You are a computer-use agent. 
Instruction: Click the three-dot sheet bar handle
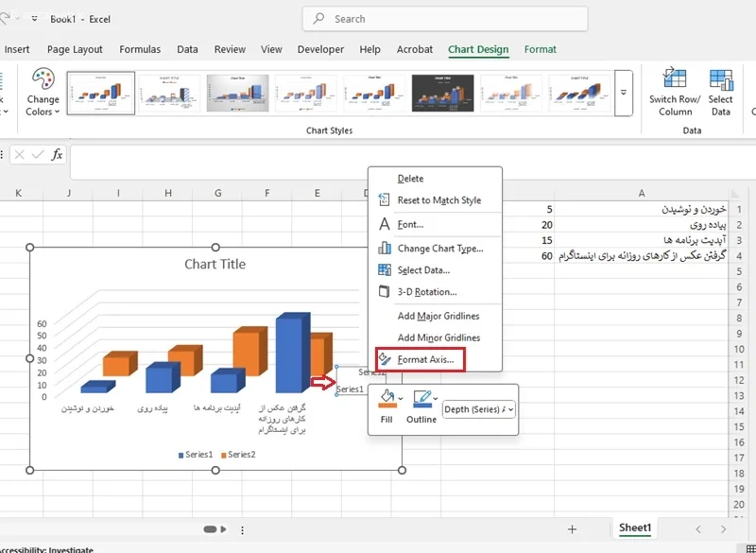point(242,530)
